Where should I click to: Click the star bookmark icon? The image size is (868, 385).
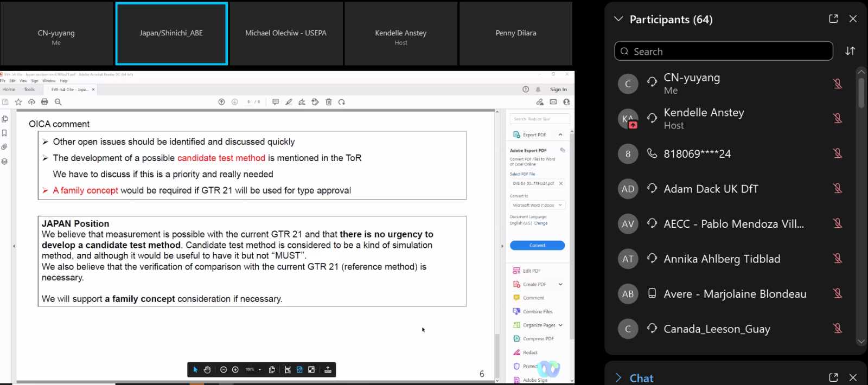click(x=18, y=102)
